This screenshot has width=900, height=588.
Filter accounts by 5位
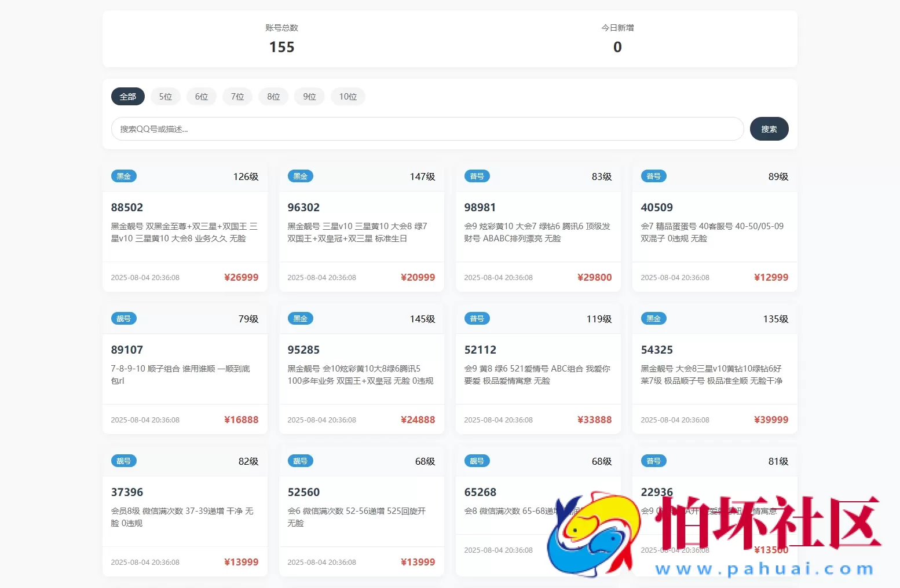(x=166, y=97)
